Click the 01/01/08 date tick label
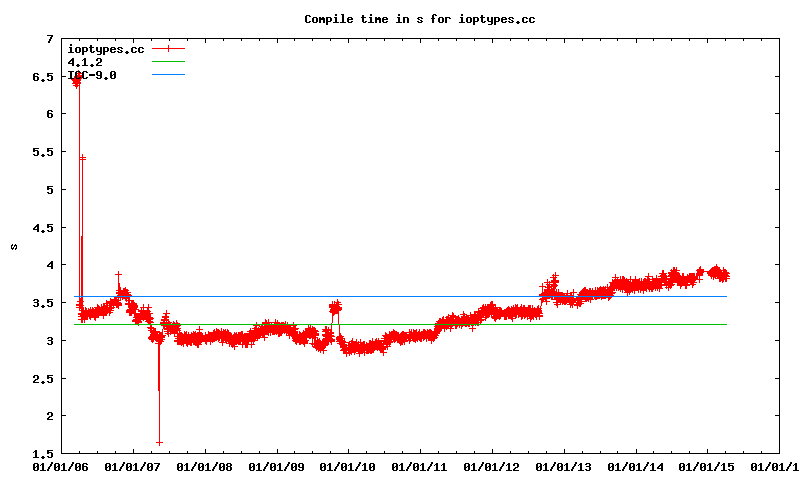The height and width of the screenshot is (480, 800). [204, 466]
